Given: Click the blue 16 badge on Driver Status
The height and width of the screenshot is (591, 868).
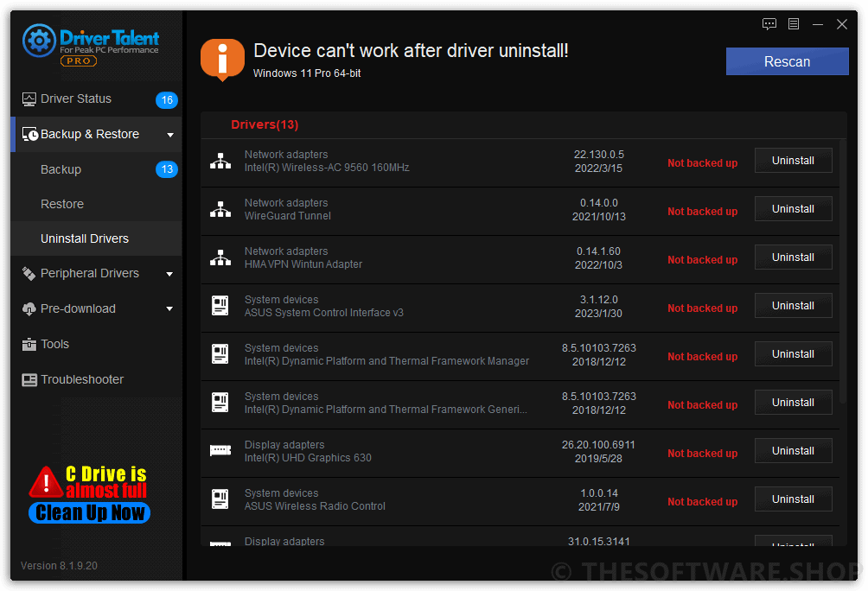Looking at the screenshot, I should click(x=167, y=100).
